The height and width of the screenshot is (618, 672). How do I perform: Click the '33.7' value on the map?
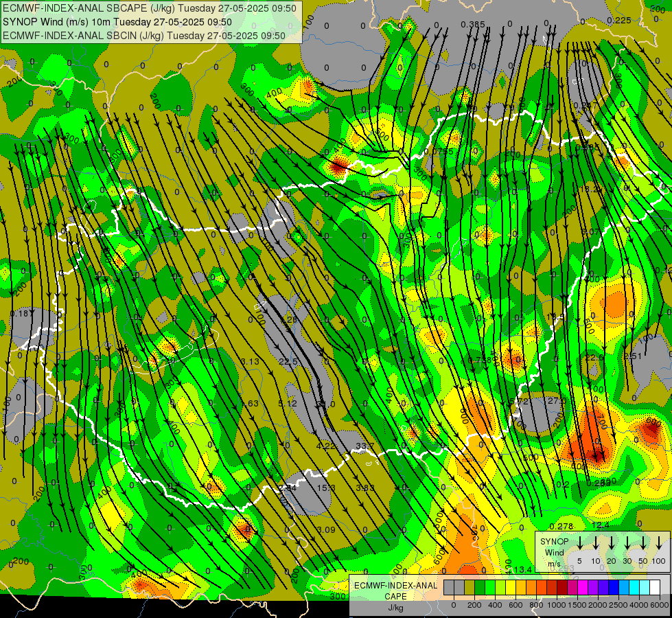pyautogui.click(x=365, y=446)
